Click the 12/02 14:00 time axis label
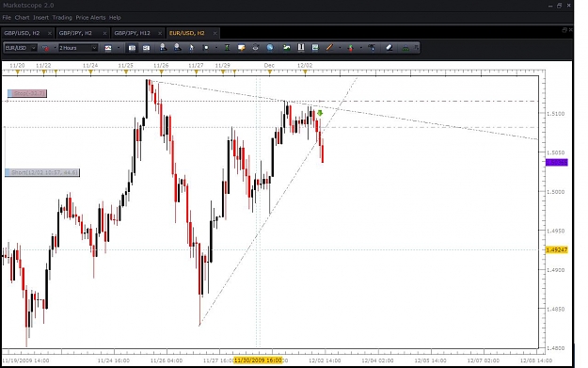Screen dimensions: 588x368 tap(325, 360)
